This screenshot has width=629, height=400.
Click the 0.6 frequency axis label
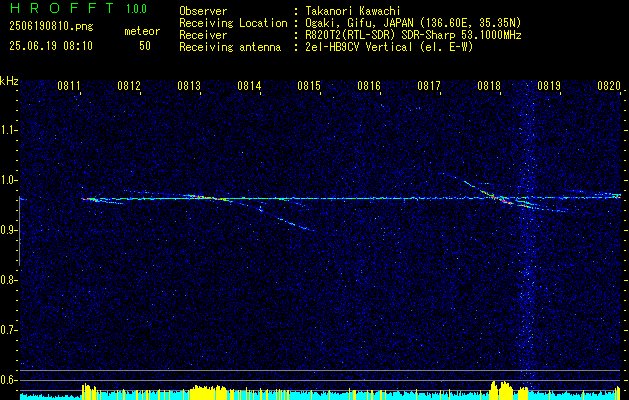coord(8,380)
